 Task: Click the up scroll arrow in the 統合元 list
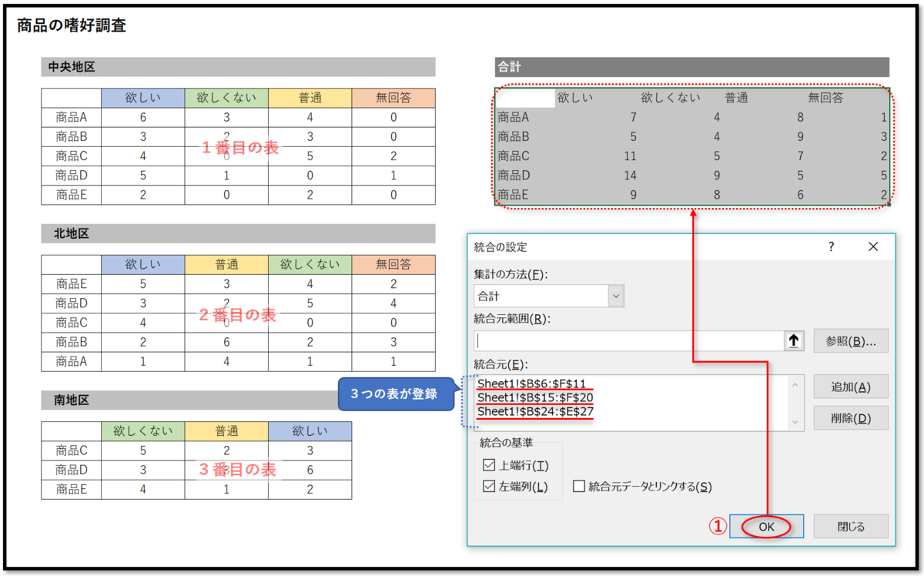tap(795, 383)
